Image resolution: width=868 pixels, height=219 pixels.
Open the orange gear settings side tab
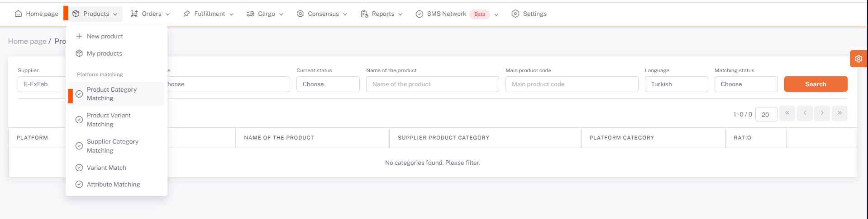pos(858,59)
